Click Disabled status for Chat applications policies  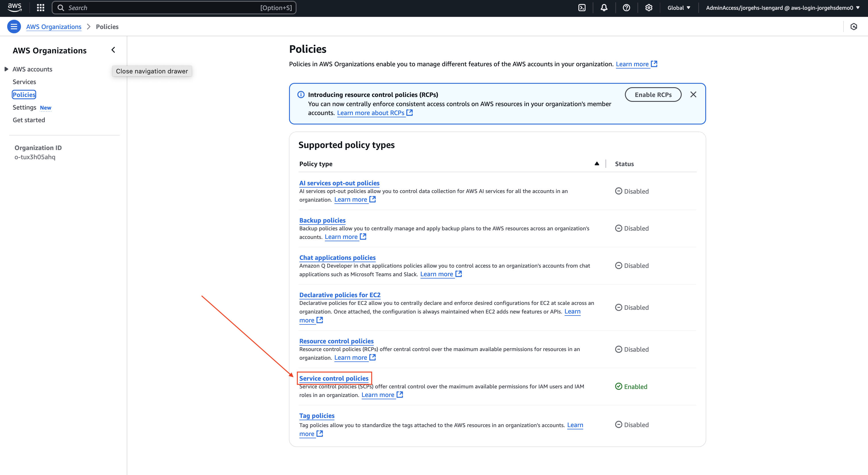pyautogui.click(x=632, y=266)
